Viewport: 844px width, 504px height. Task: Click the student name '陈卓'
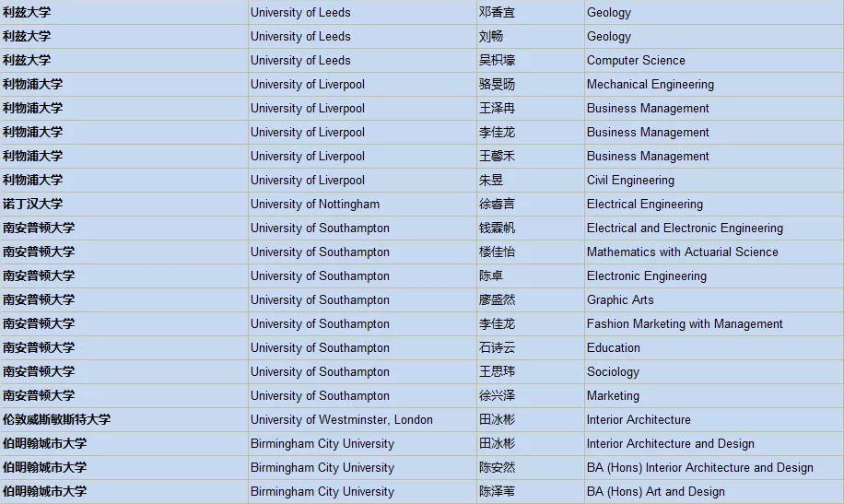(x=491, y=276)
